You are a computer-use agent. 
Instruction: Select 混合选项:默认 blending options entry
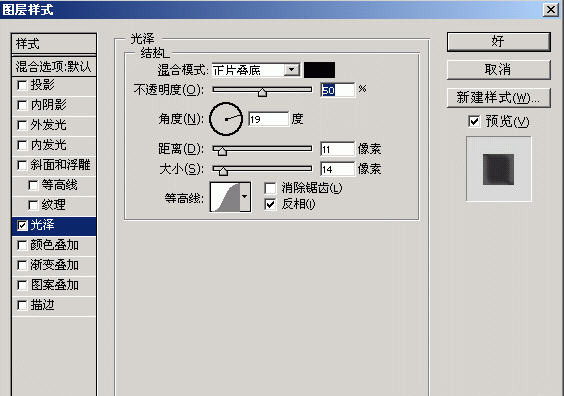(x=54, y=67)
